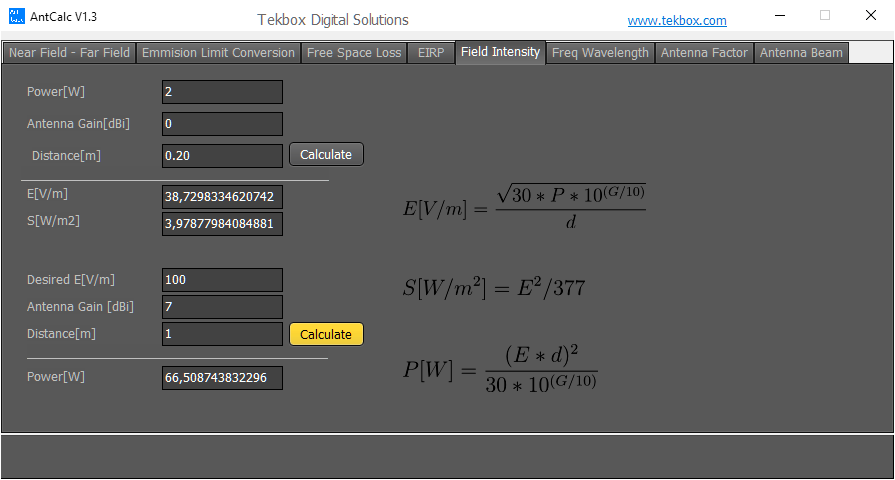Open the www.tekbox.com link
The image size is (895, 480).
pyautogui.click(x=677, y=21)
